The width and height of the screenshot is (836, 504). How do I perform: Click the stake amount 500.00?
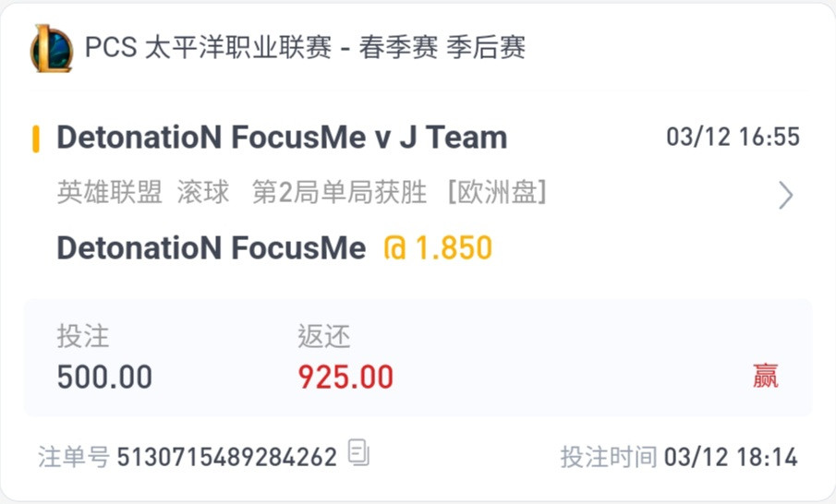(104, 378)
